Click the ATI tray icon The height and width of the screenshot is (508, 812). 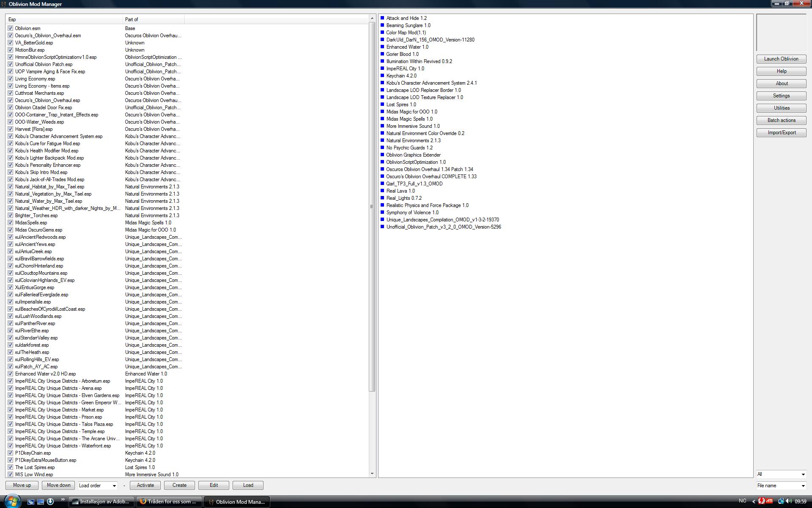769,501
